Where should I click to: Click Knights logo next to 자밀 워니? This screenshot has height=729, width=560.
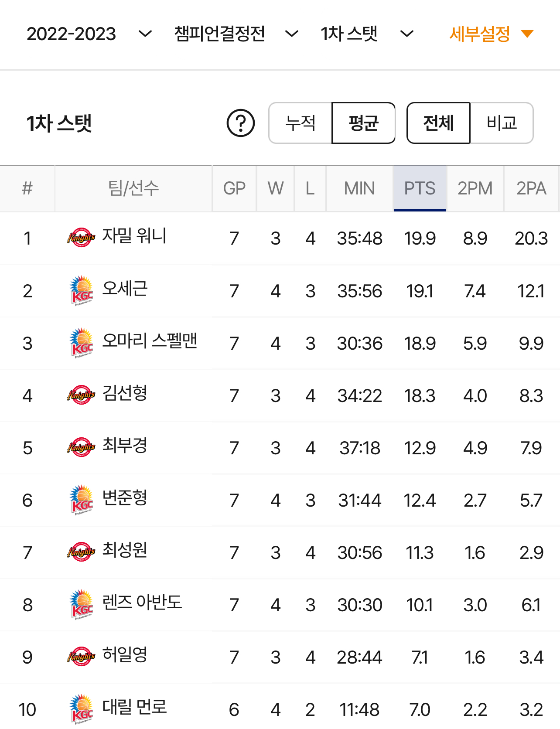81,238
